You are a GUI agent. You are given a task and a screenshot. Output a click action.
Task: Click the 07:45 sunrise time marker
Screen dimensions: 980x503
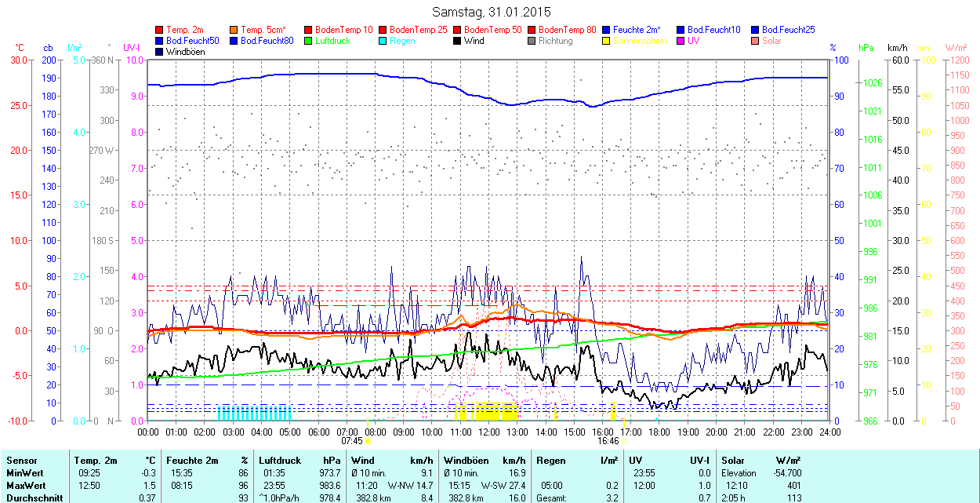352,441
